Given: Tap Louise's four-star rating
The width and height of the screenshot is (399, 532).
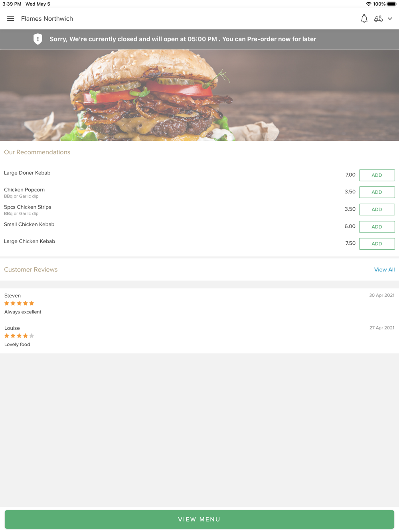Looking at the screenshot, I should point(19,336).
